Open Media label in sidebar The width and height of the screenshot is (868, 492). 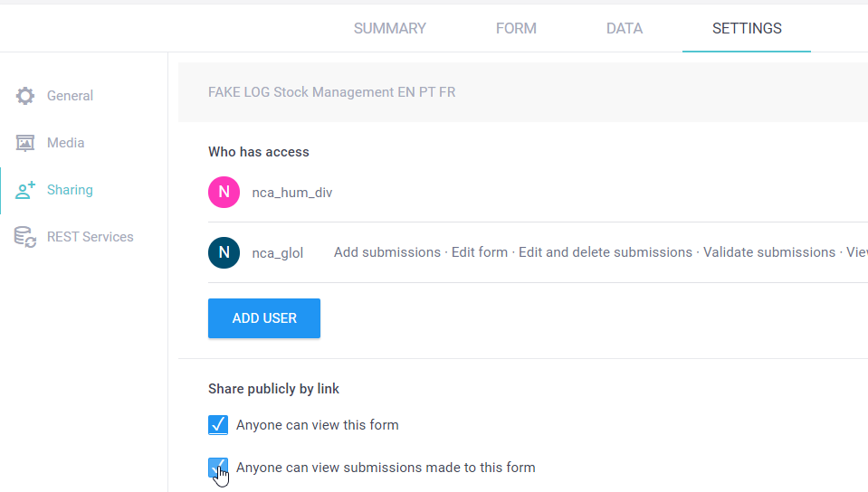click(65, 143)
